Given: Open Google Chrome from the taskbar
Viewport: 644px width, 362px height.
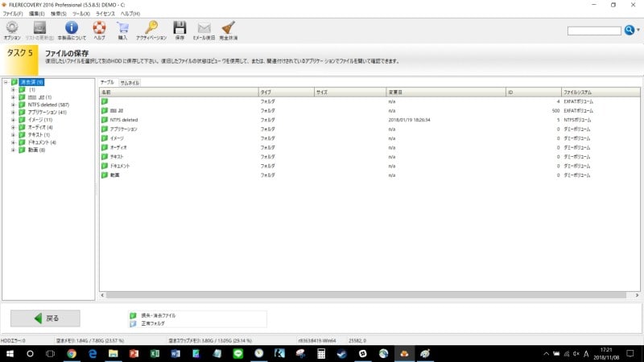Looking at the screenshot, I should [x=72, y=353].
